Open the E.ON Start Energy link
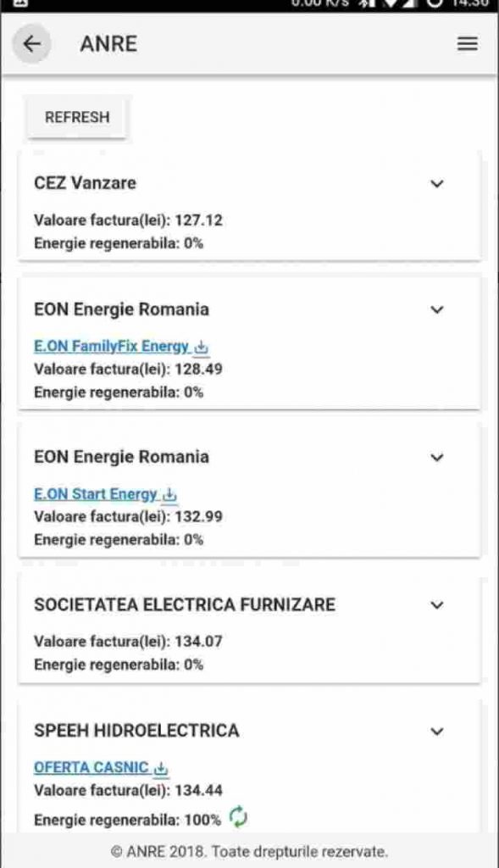The height and width of the screenshot is (868, 499). [96, 494]
